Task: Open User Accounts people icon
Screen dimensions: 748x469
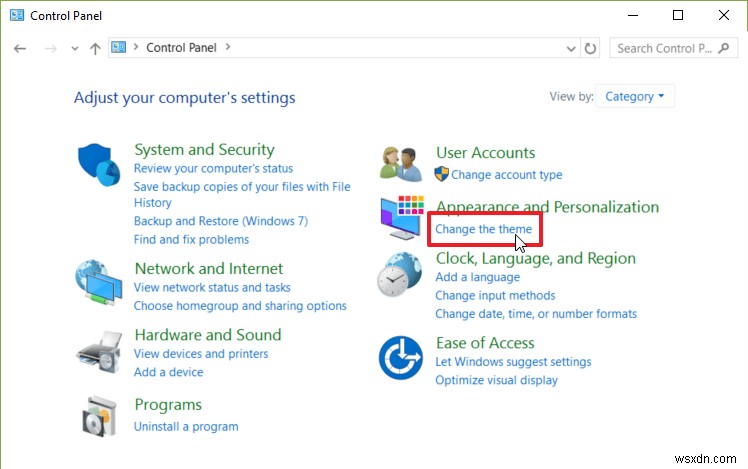Action: (x=401, y=164)
